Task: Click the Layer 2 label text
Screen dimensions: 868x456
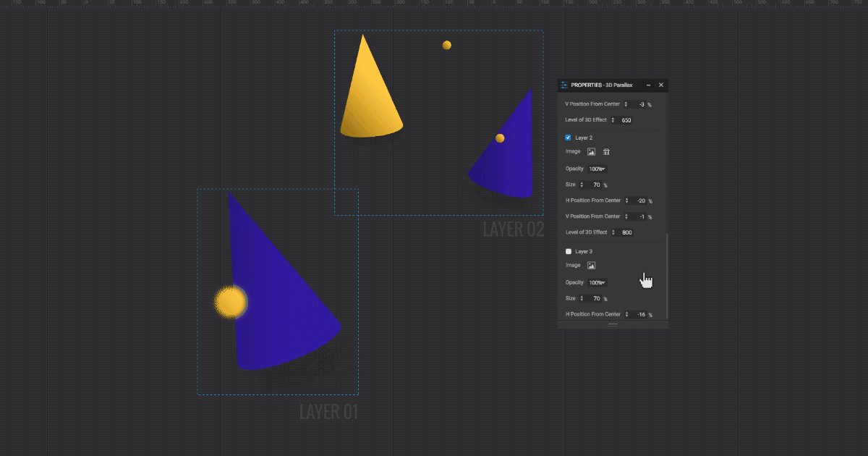Action: tap(584, 138)
